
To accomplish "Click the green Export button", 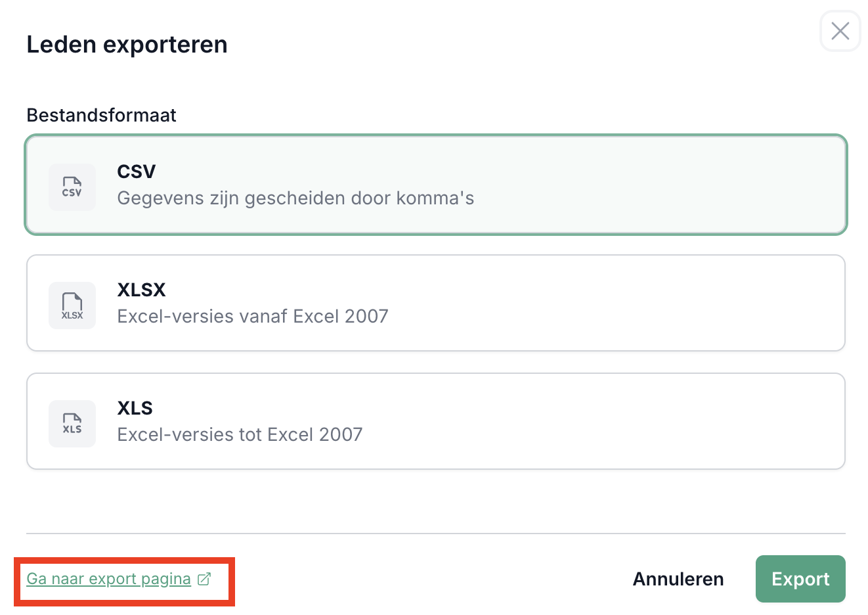I will [x=800, y=579].
